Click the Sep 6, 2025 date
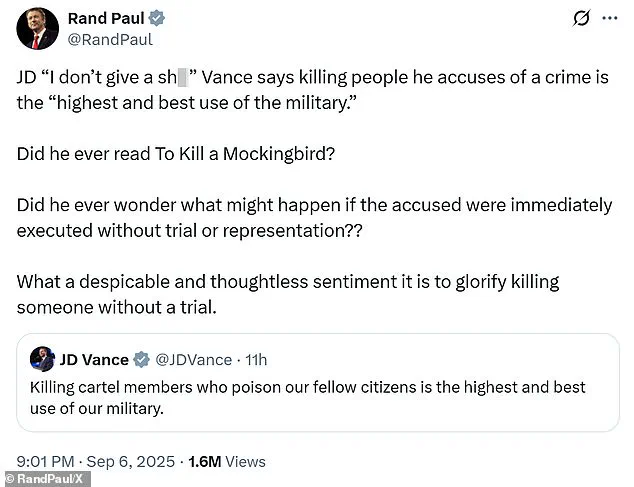This screenshot has height=487, width=634. point(130,461)
